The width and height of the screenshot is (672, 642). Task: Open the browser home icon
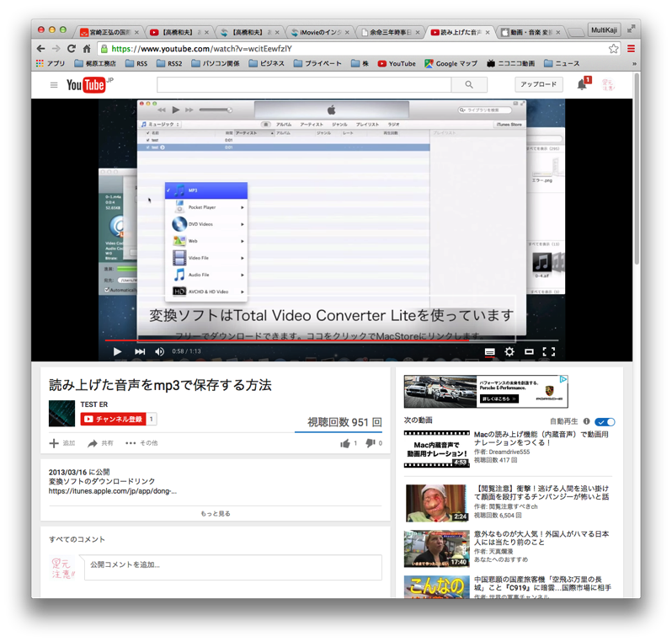(87, 49)
